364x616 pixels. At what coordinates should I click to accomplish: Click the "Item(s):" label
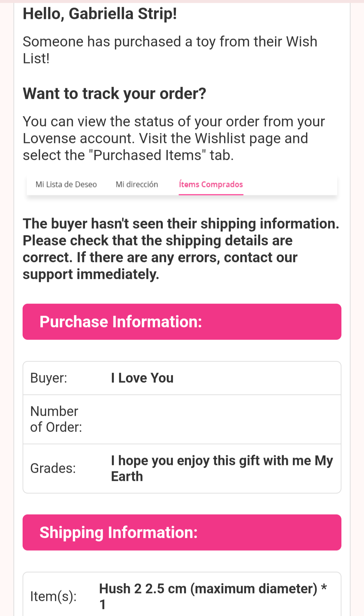(x=53, y=596)
